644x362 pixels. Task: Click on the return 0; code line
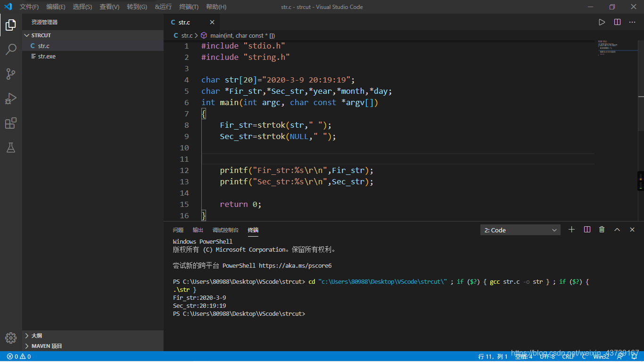click(x=240, y=204)
